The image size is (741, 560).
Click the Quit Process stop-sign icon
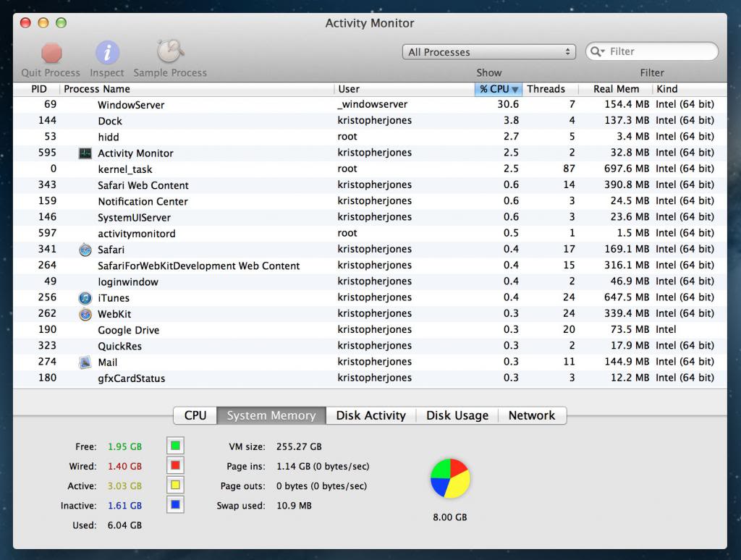[x=51, y=53]
